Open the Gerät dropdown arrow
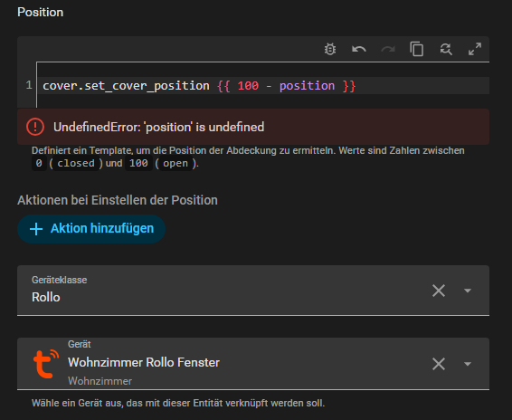Image resolution: width=512 pixels, height=420 pixels. 468,364
